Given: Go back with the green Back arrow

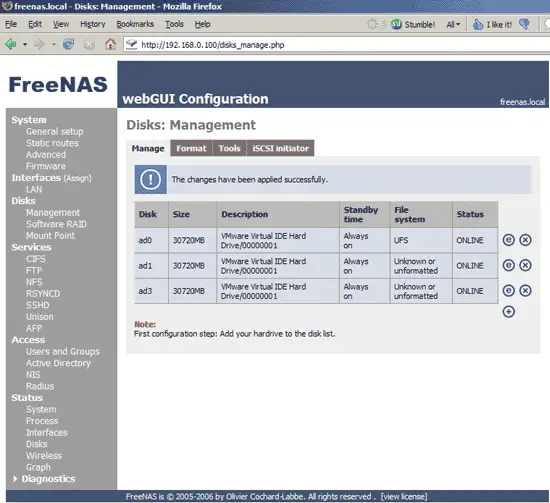Looking at the screenshot, I should (x=11, y=44).
